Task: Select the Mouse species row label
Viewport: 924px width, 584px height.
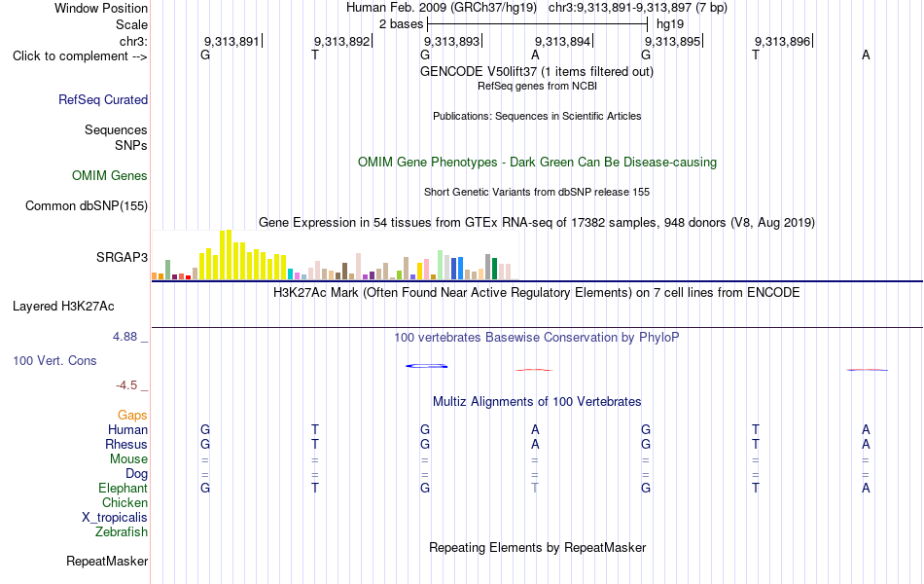Action: click(128, 459)
